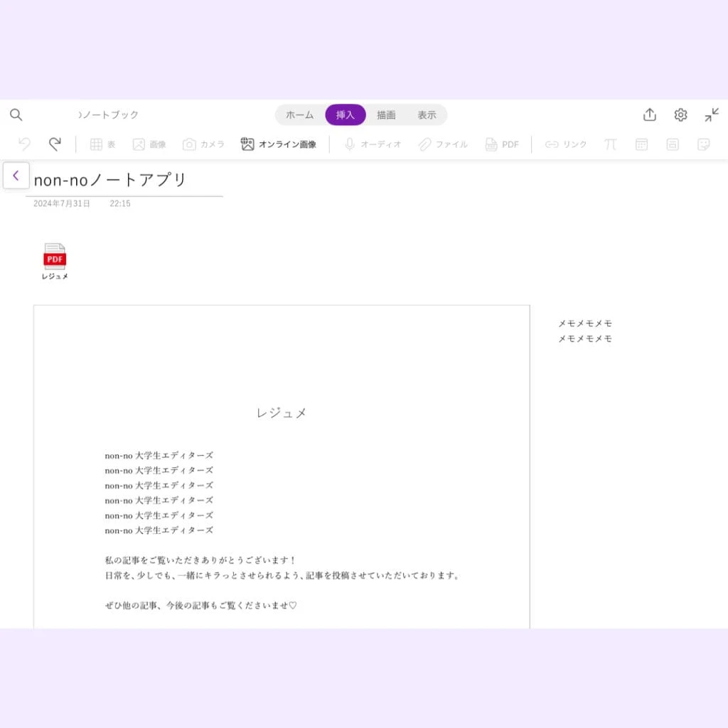This screenshot has height=728, width=728.
Task: Go back with the purple chevron
Action: click(x=16, y=176)
